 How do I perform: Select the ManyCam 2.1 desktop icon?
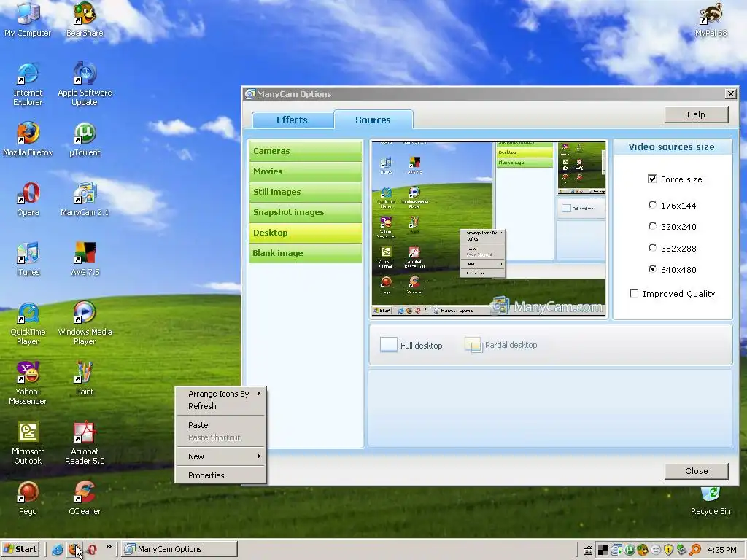tap(85, 199)
